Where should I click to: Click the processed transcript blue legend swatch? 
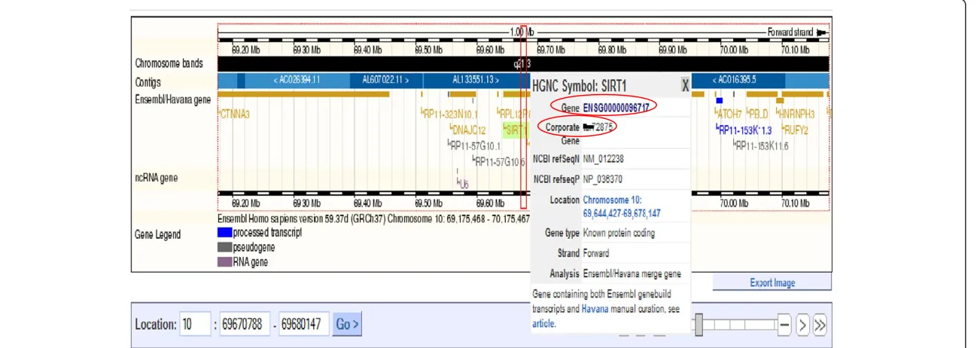point(224,233)
